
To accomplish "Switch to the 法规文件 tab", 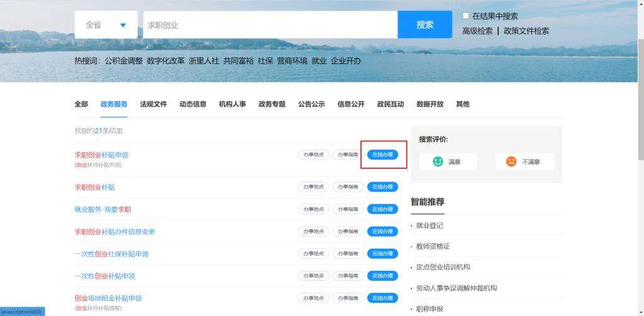I will click(x=153, y=104).
